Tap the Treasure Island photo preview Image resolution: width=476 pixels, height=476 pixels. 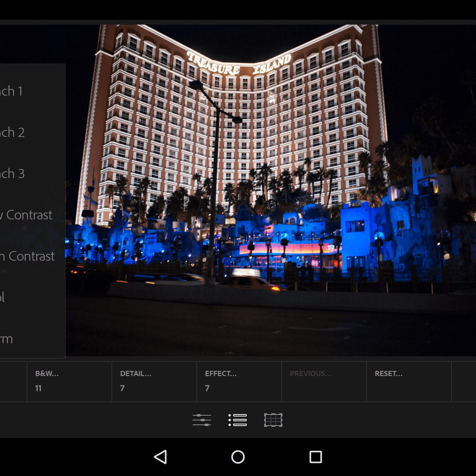(271, 190)
